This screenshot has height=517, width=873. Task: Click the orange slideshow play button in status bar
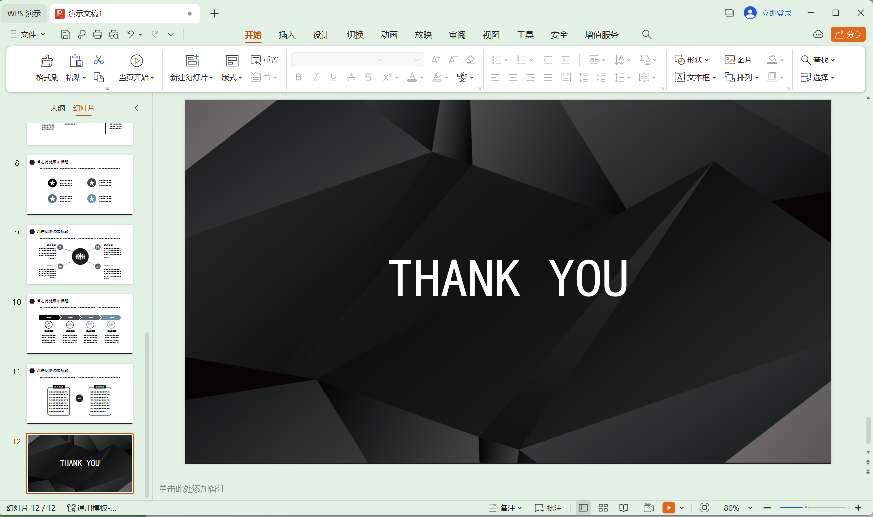click(x=669, y=508)
